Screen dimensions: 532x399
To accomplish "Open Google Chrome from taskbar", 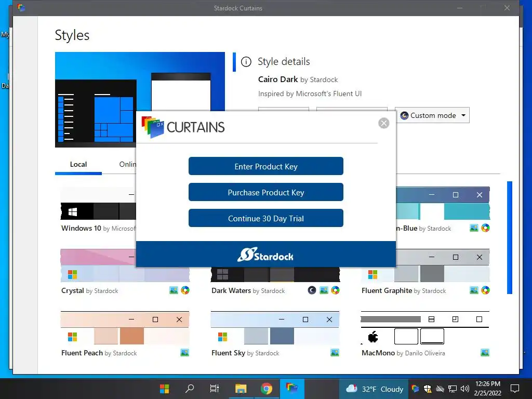I will [267, 389].
